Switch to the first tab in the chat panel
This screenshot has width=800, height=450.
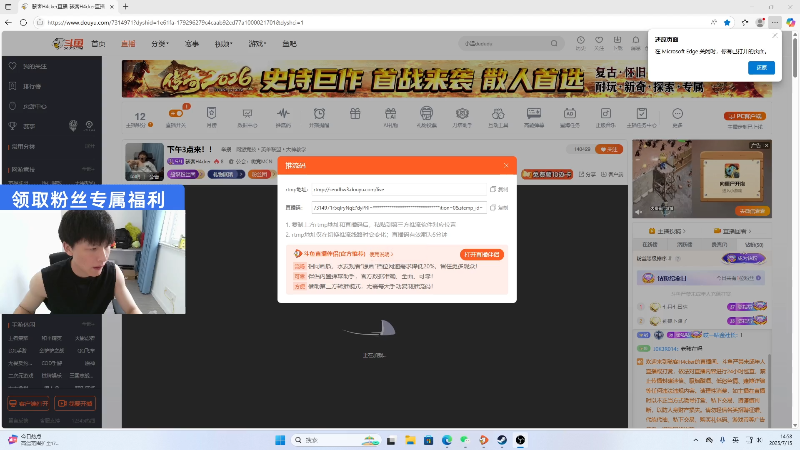649,244
